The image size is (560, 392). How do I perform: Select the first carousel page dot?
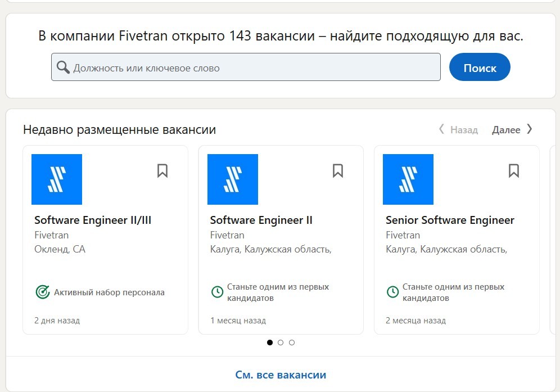270,343
